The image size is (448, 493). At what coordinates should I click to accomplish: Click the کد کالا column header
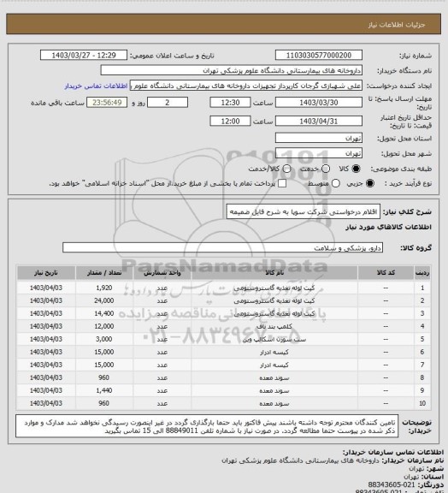click(386, 272)
